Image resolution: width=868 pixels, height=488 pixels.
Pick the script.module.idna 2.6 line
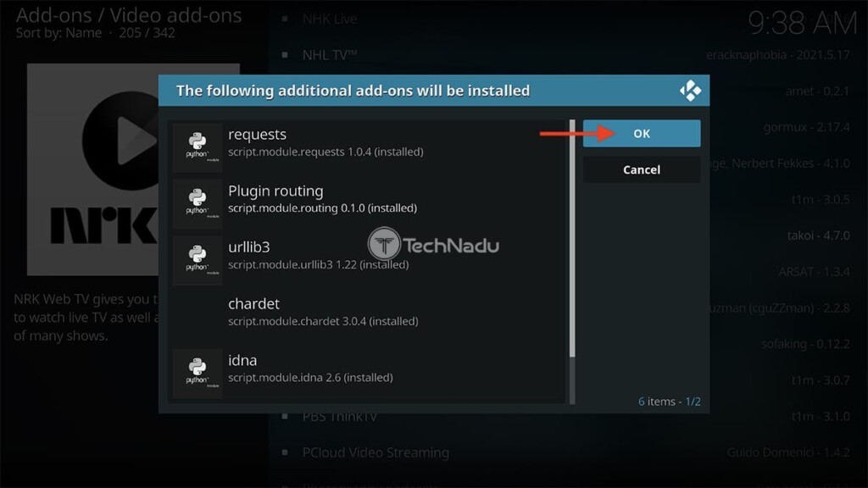click(x=310, y=377)
